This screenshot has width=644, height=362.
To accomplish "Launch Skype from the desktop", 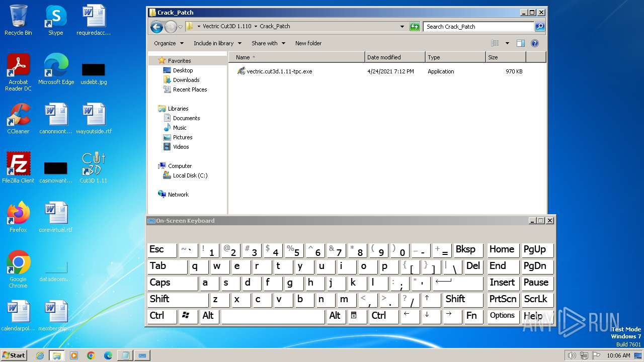I will (x=56, y=20).
